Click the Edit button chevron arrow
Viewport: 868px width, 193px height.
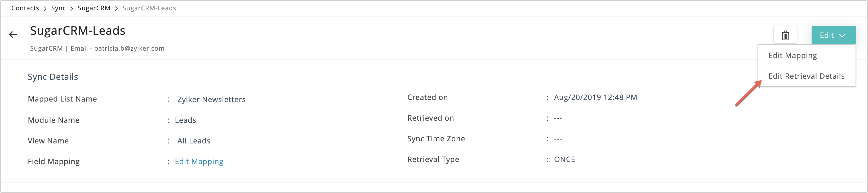842,35
